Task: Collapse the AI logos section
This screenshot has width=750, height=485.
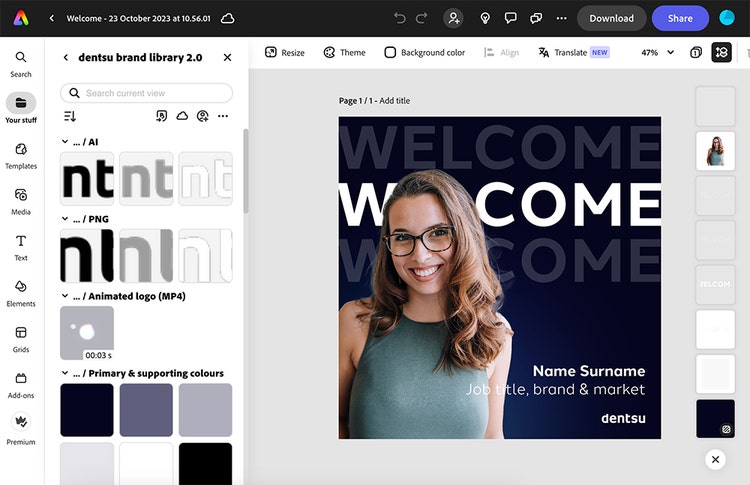Action: click(65, 142)
